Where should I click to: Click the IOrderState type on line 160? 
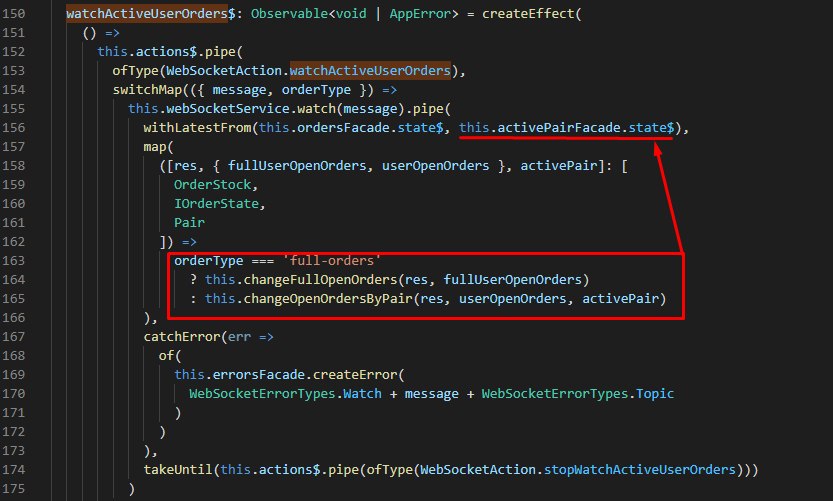[x=216, y=204]
